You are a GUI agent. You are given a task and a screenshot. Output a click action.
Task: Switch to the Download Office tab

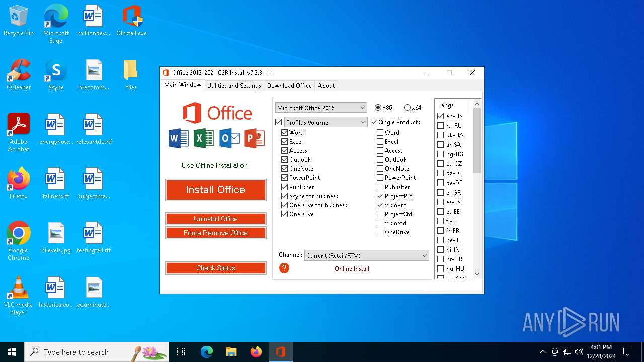pos(289,86)
